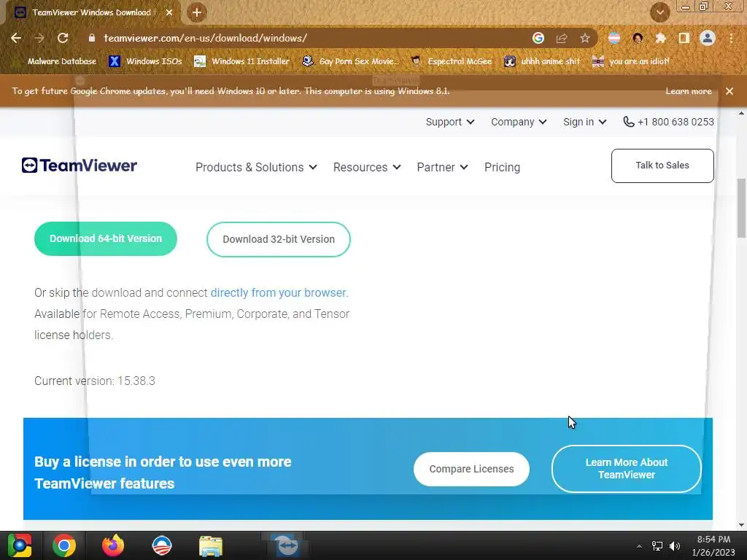Reload the page with the refresh icon

click(63, 38)
